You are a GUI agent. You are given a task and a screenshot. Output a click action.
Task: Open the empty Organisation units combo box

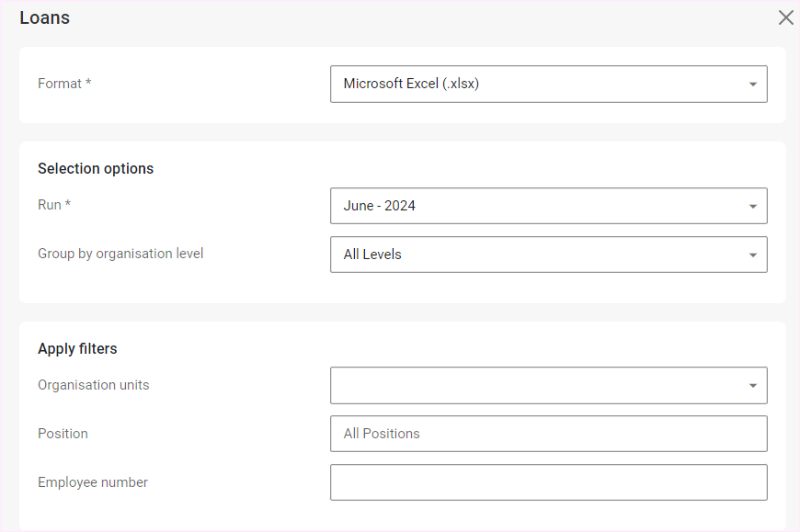(533, 385)
